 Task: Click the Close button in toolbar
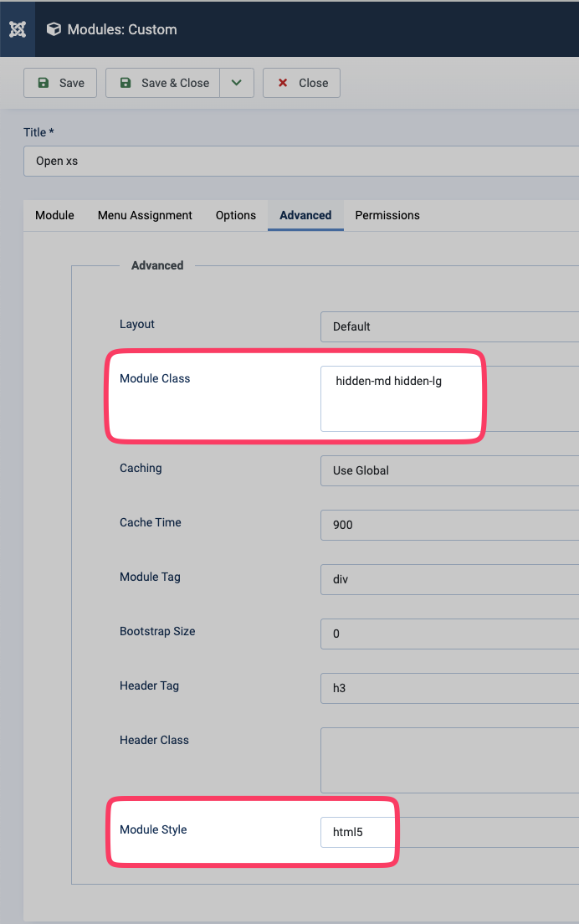[x=301, y=83]
